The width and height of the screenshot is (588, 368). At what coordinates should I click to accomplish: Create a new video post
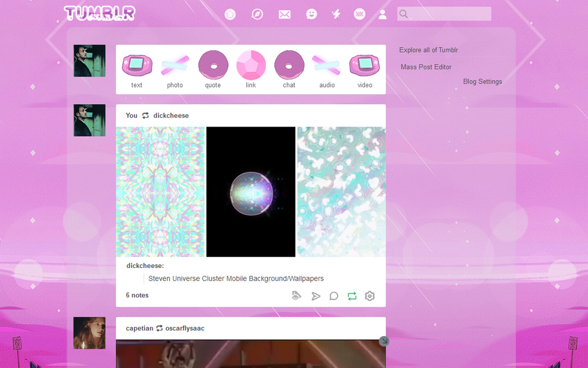[365, 69]
